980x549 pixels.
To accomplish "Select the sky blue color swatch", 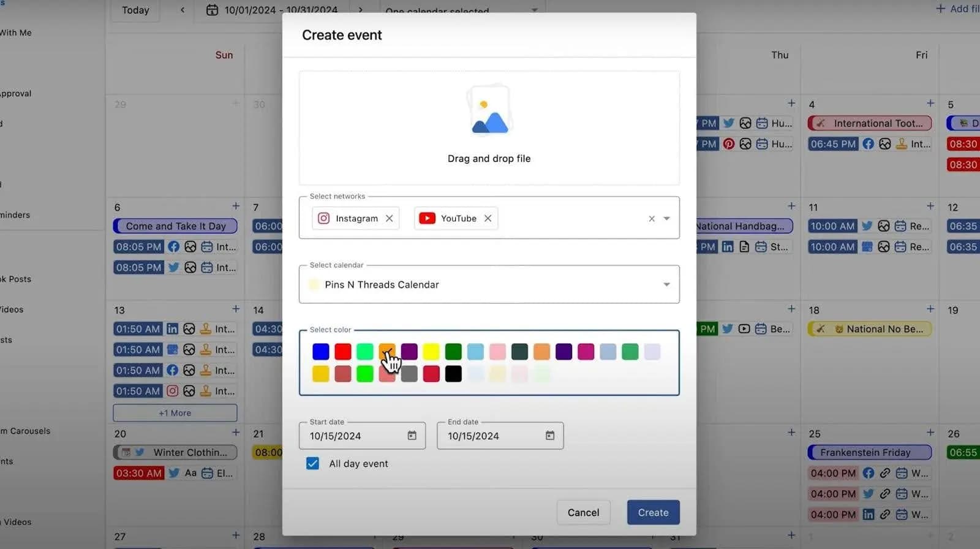I will point(475,352).
